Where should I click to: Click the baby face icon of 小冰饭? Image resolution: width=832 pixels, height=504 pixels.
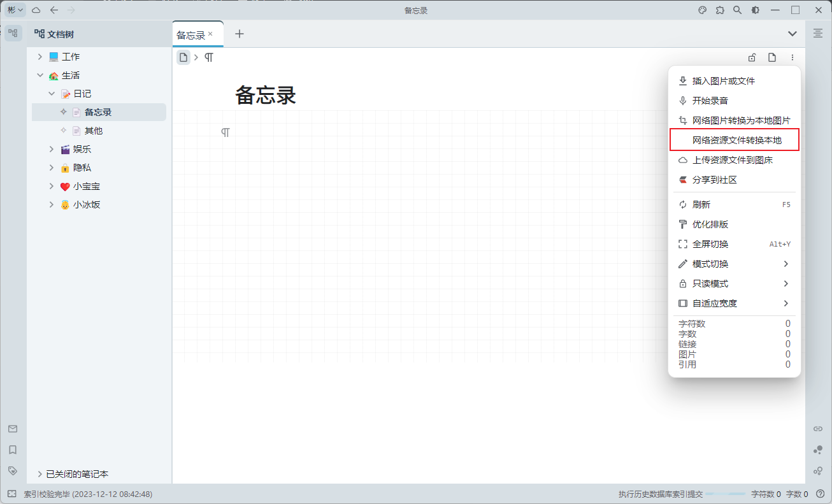65,205
